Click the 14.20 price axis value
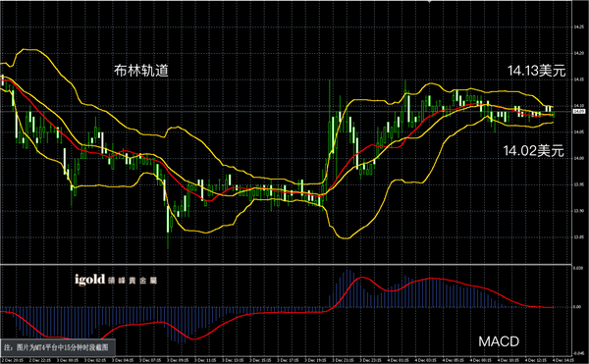This screenshot has height=364, width=589. click(x=578, y=53)
